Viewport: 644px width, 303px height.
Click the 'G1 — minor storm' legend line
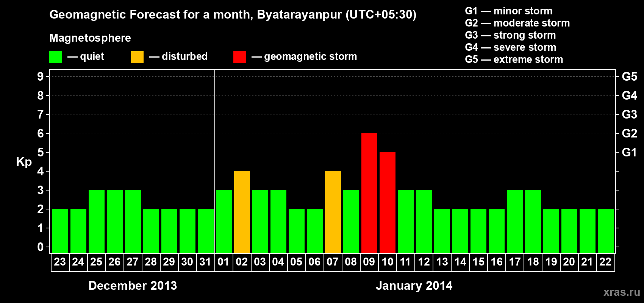tap(509, 11)
